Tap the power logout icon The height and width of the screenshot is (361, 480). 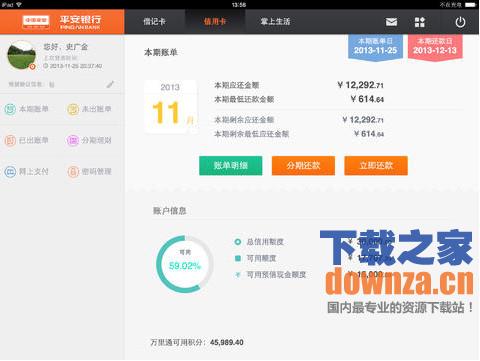[460, 22]
